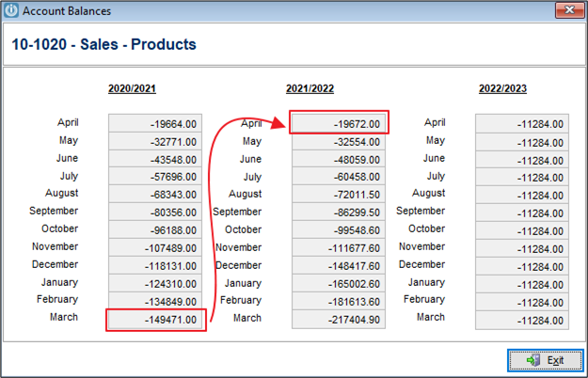Select the 2020/2021 March balance field
Image resolution: width=588 pixels, height=378 pixels.
pyautogui.click(x=155, y=320)
